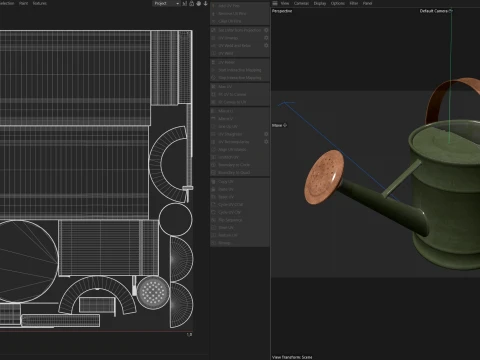Start Interactive Mapping

click(240, 70)
